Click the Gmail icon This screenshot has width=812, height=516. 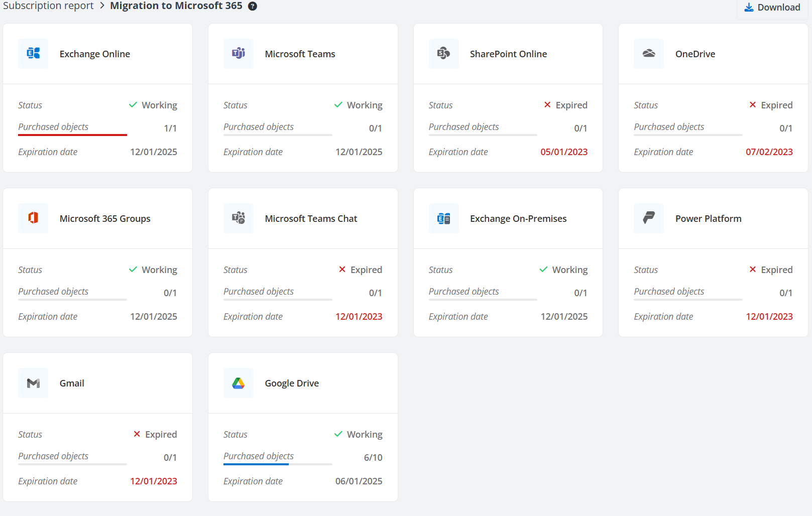[33, 383]
